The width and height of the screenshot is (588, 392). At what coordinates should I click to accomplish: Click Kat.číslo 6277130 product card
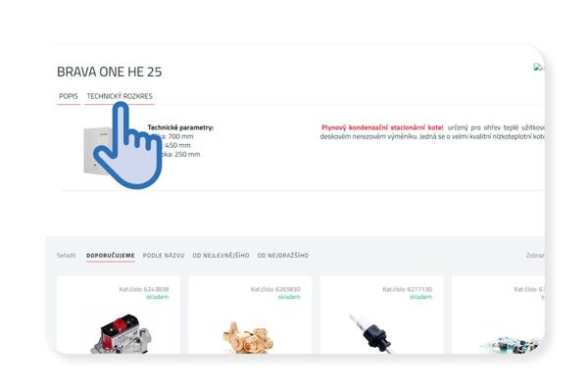(382, 315)
